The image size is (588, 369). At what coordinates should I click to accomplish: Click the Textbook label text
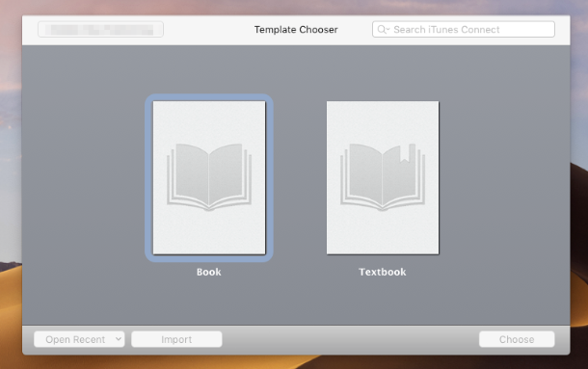pos(383,272)
